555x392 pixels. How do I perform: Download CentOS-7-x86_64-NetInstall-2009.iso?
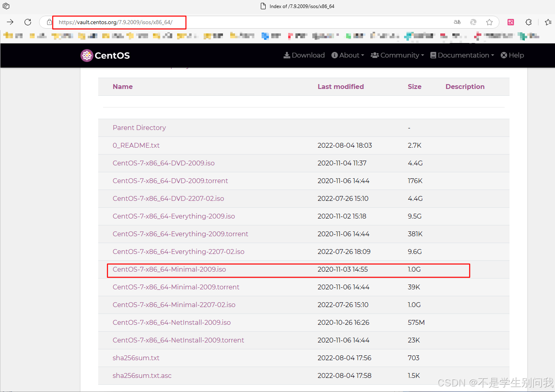tap(171, 322)
